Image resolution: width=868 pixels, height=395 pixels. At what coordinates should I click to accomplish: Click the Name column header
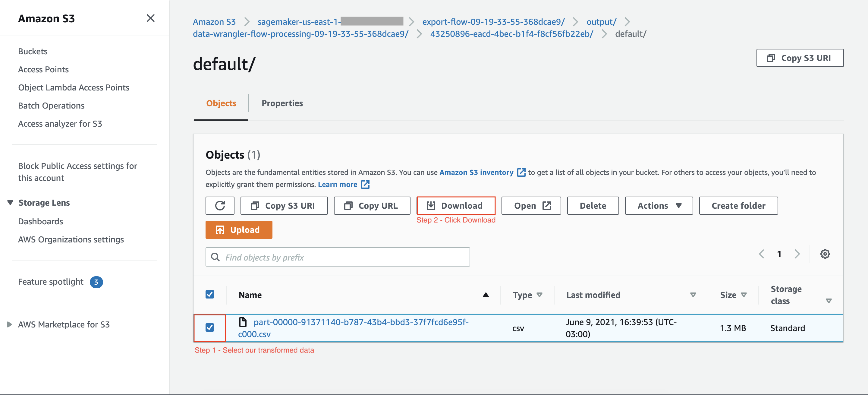click(x=250, y=295)
